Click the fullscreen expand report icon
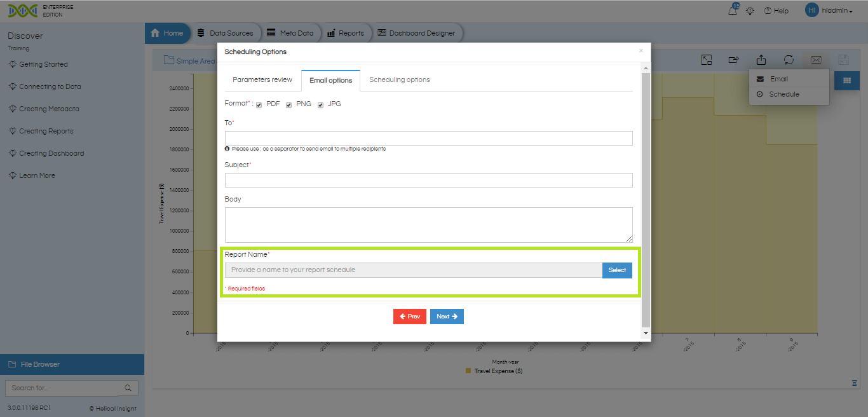The width and height of the screenshot is (868, 417). [x=707, y=60]
